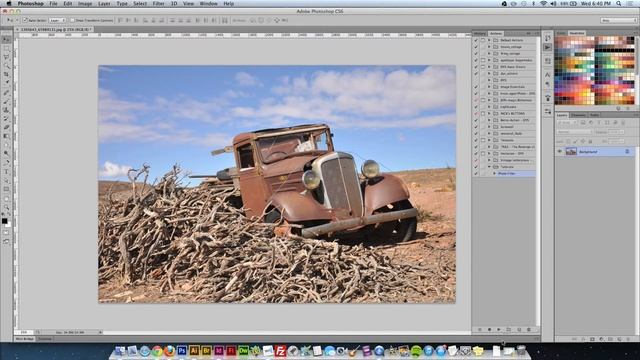
Task: Toggle Show Transform Controls checkbox
Action: click(x=72, y=20)
